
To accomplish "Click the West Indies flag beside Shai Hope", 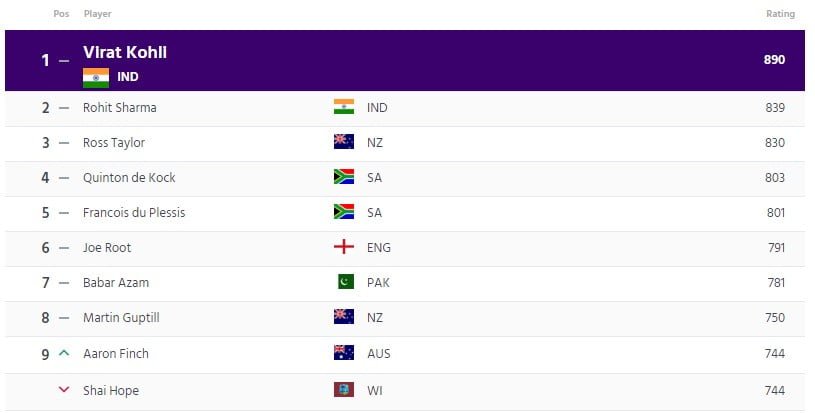I will tap(344, 390).
